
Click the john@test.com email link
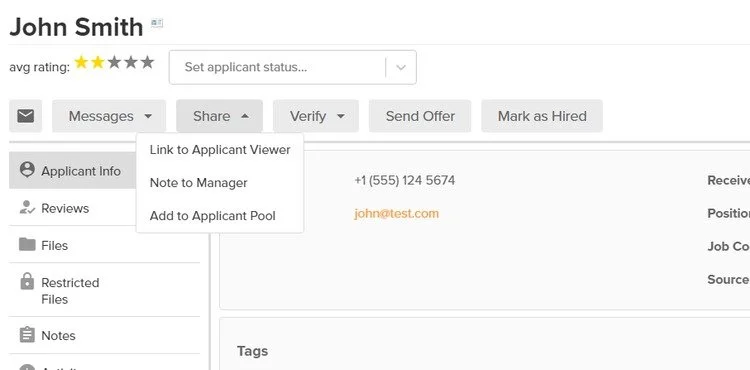[397, 213]
